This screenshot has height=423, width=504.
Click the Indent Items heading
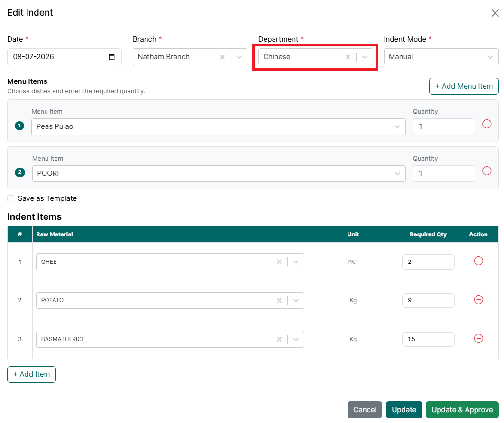35,217
